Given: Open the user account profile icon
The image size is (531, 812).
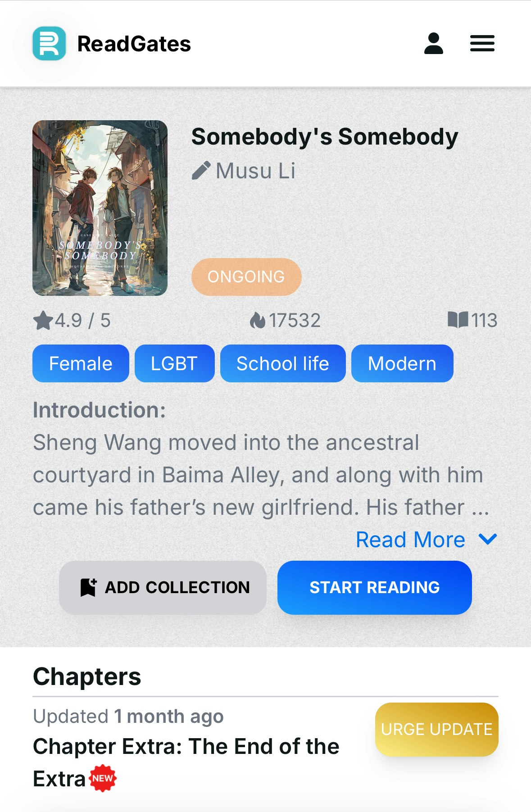Looking at the screenshot, I should tap(433, 44).
